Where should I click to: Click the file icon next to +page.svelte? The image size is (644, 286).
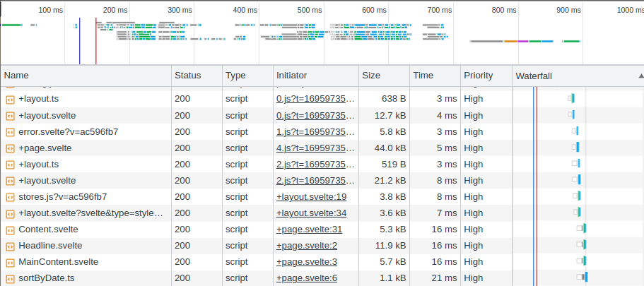pyautogui.click(x=10, y=148)
